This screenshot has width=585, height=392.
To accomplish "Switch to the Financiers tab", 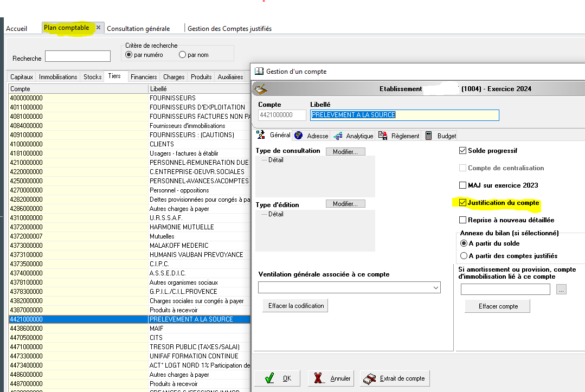I will pos(144,77).
